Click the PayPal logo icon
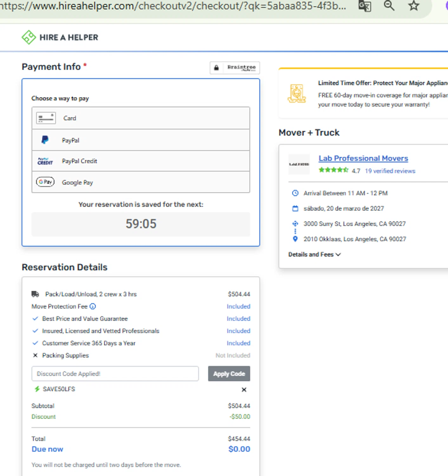 pyautogui.click(x=45, y=140)
